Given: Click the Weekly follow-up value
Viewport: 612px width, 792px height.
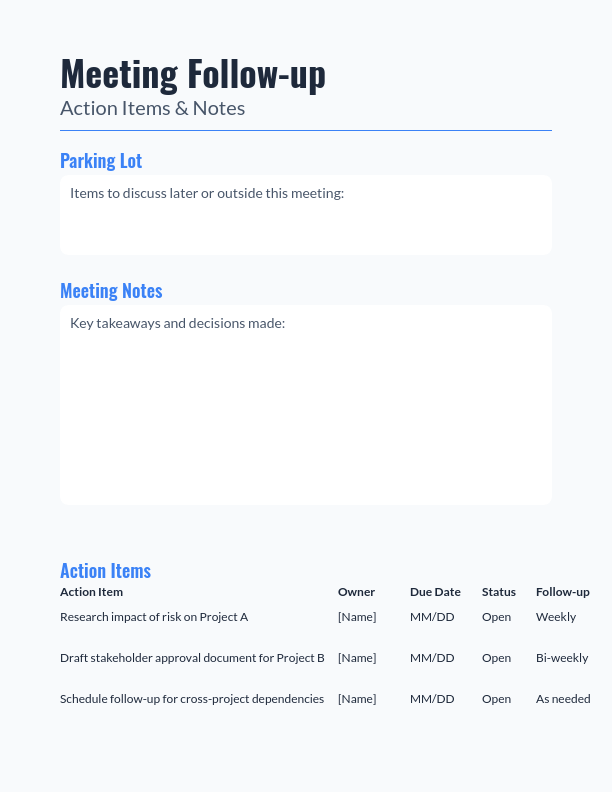Looking at the screenshot, I should [x=556, y=617].
